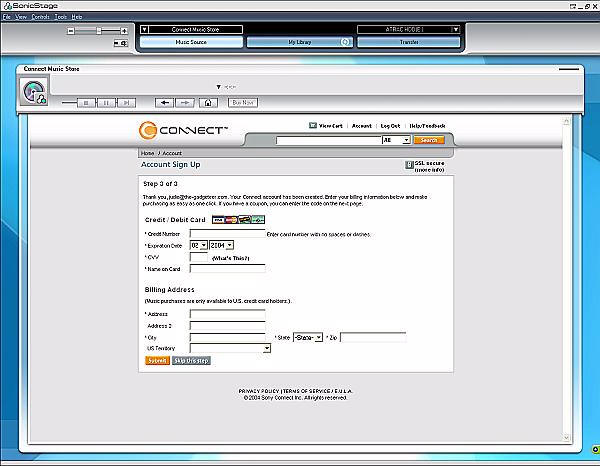
Task: Open the Tools menu
Action: click(61, 17)
